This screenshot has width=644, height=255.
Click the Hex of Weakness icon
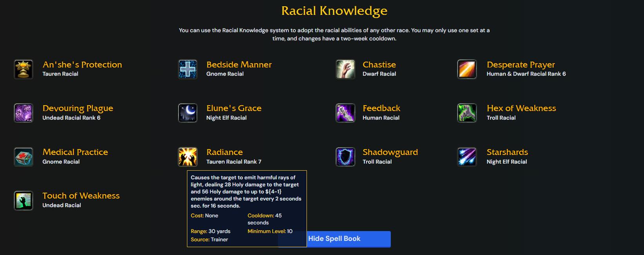467,113
